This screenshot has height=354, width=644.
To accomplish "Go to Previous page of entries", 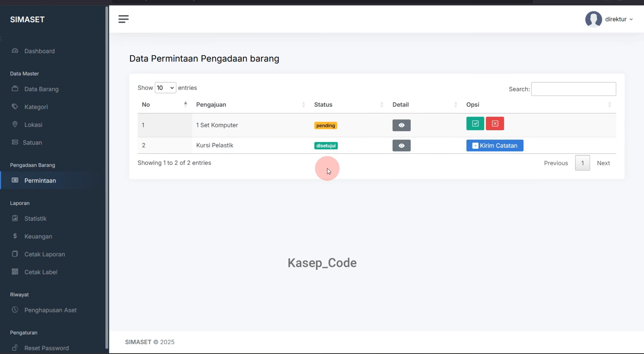I will click(556, 163).
